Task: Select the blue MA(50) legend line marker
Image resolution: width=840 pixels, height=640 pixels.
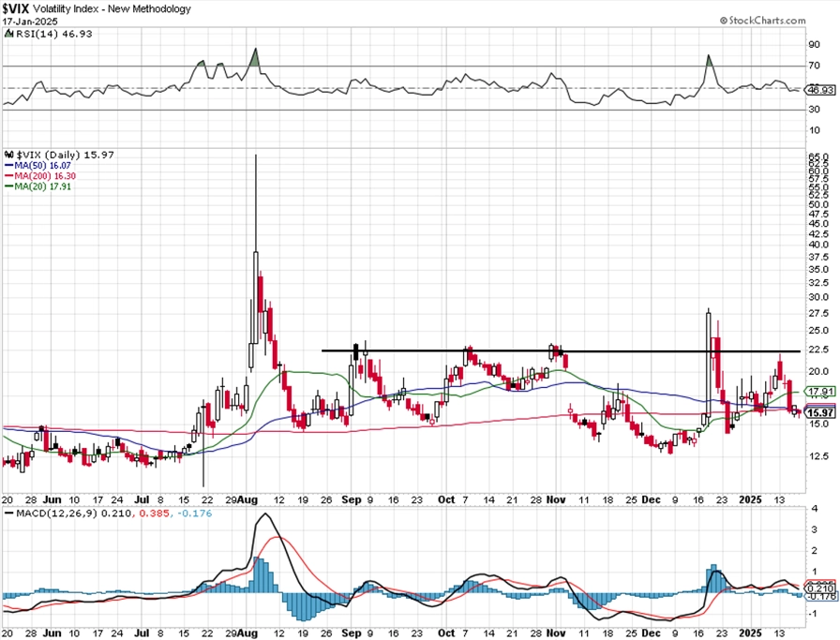Action: click(x=8, y=166)
